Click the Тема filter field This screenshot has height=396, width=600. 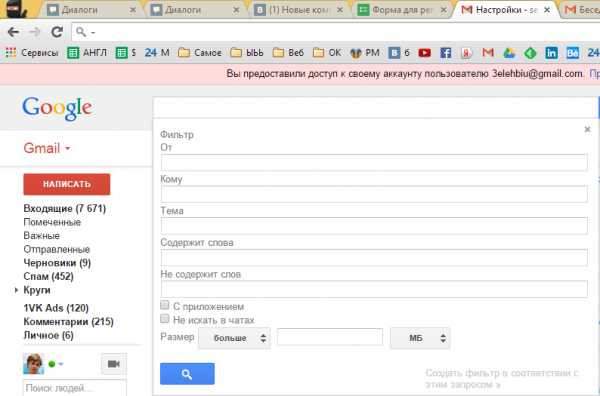374,226
